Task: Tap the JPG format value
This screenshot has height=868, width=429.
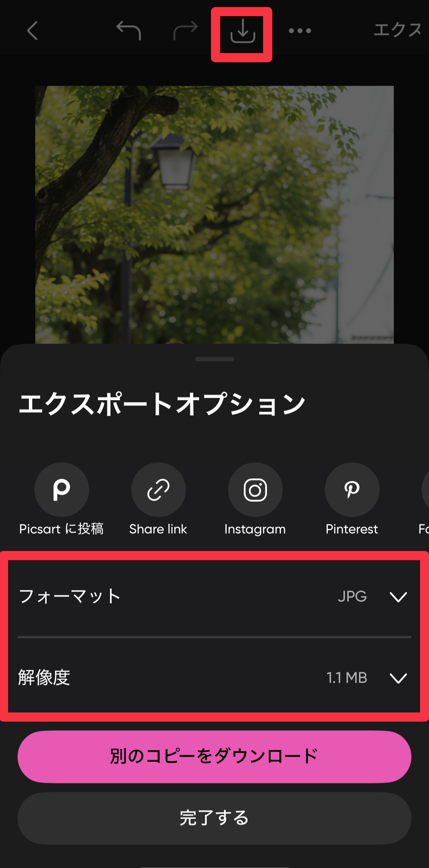Action: pyautogui.click(x=352, y=597)
